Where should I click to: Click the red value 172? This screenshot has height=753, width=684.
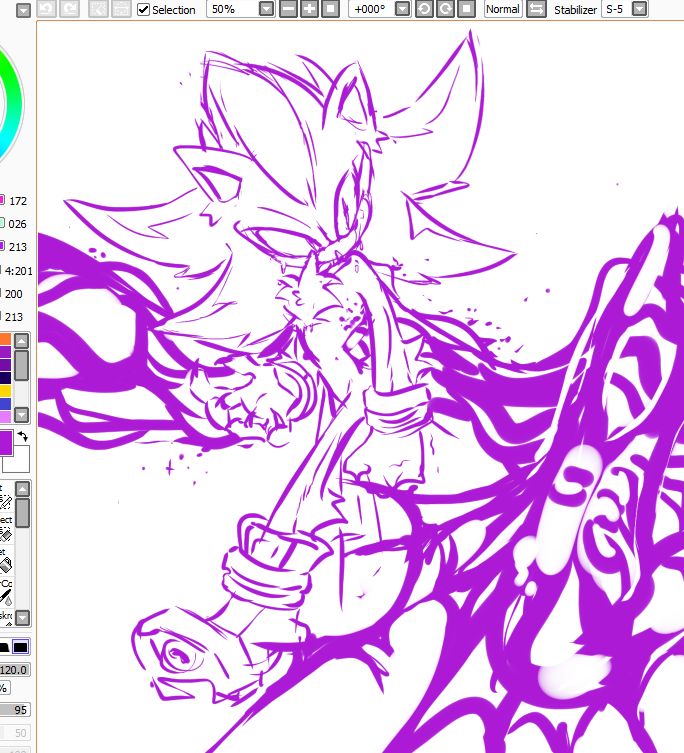point(18,201)
